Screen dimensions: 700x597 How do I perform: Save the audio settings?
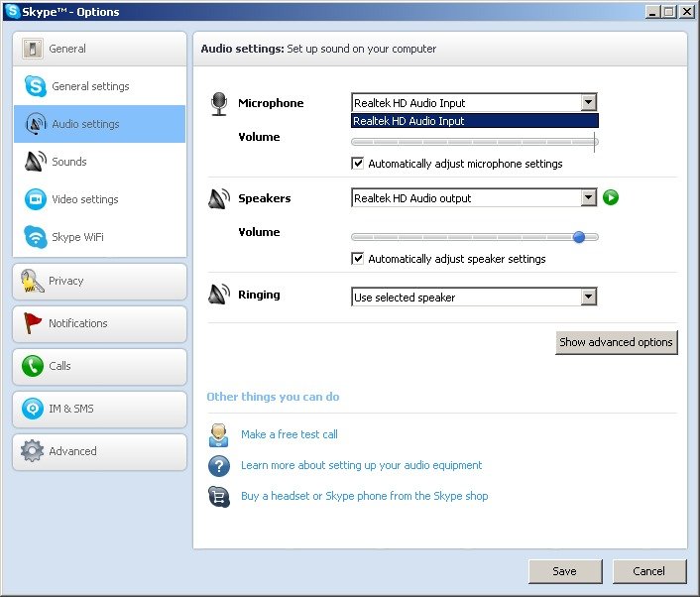click(x=565, y=571)
